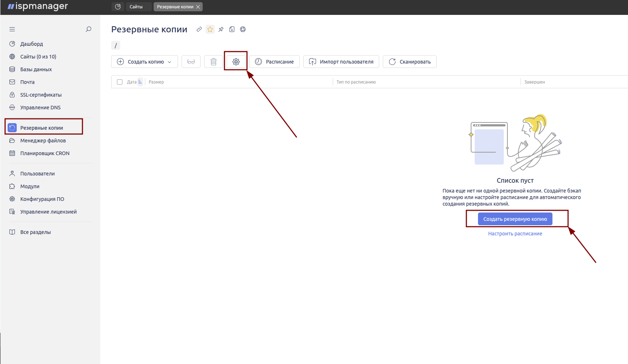Close the "Резервные копии" tab

pyautogui.click(x=198, y=7)
